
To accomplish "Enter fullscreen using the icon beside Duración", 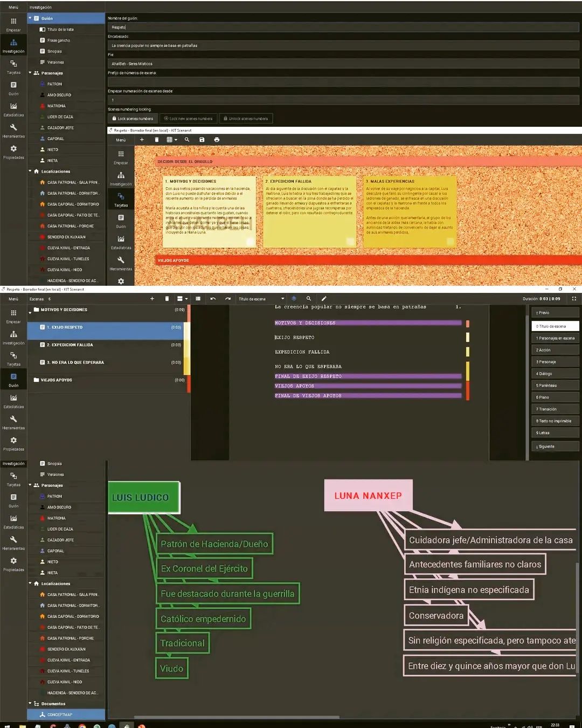I will click(574, 299).
